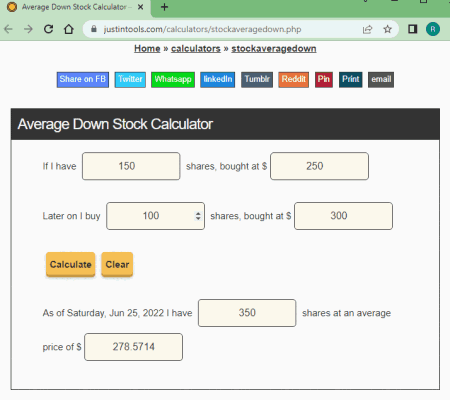The width and height of the screenshot is (450, 400).
Task: Click the initial price field showing 250
Action: 319,166
